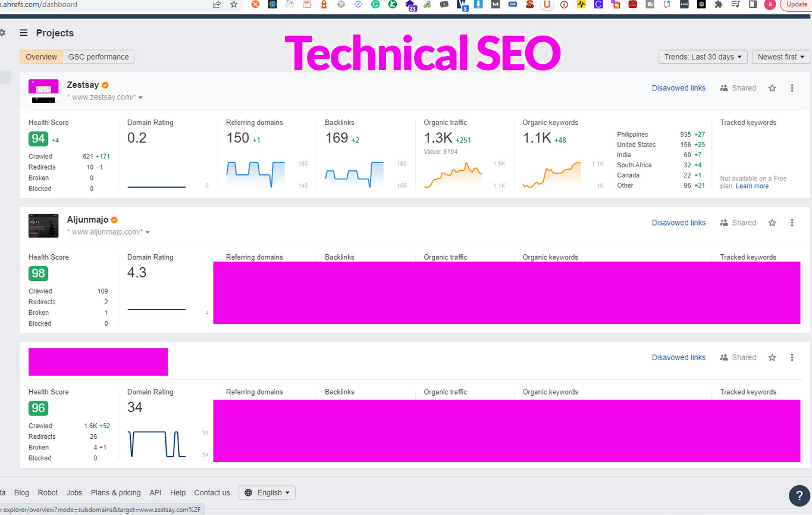The width and height of the screenshot is (812, 515).
Task: Open the extension with the 23 badge
Action: pos(411,5)
